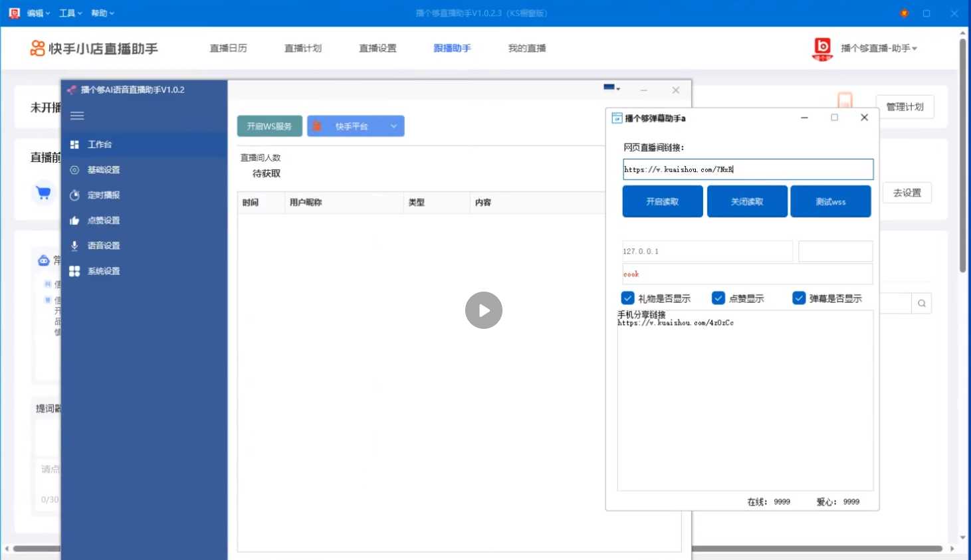This screenshot has height=560, width=971.
Task: Click the 播个够弹幕助手a window icon
Action: (x=617, y=118)
